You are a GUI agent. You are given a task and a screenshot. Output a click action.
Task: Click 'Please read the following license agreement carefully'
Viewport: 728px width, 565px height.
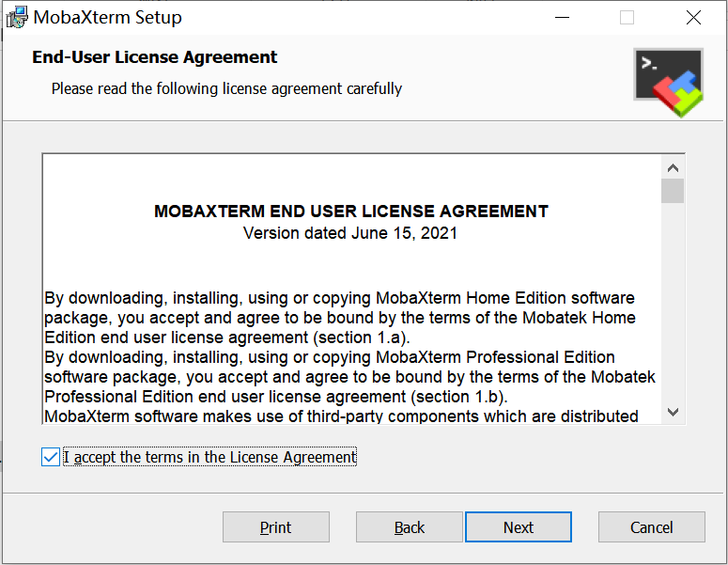(226, 88)
